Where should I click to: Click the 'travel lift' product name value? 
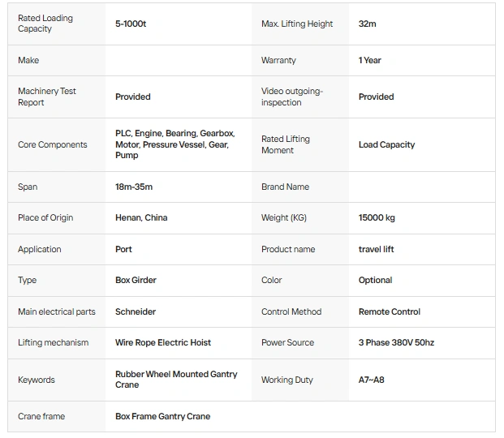coord(376,249)
